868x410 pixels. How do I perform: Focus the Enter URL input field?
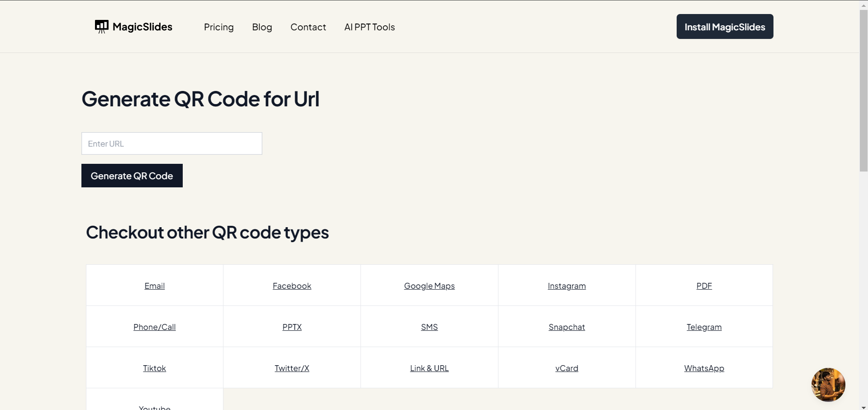pos(172,143)
